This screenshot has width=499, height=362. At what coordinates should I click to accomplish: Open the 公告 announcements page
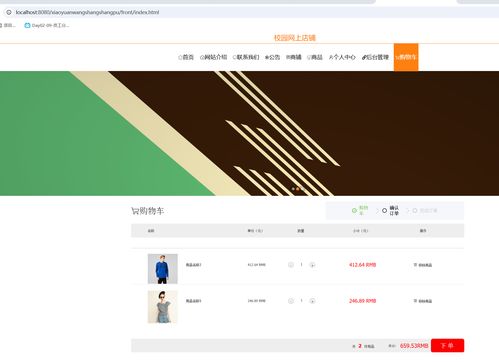[272, 57]
